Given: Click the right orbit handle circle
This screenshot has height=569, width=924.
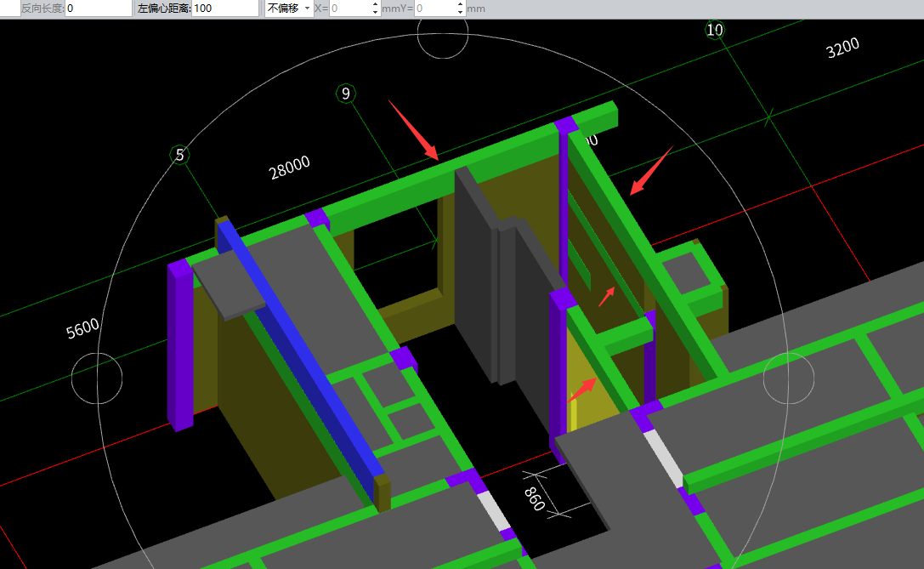Looking at the screenshot, I should pos(789,378).
